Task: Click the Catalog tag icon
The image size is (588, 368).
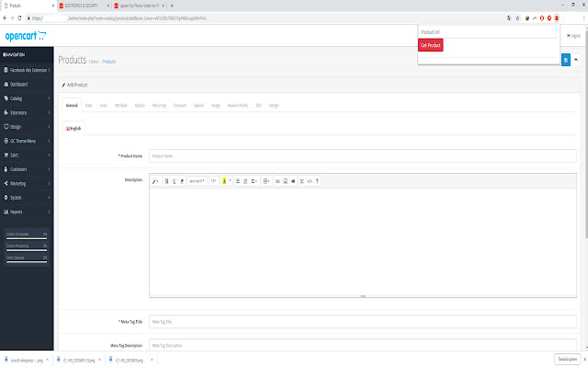Action: click(x=6, y=98)
